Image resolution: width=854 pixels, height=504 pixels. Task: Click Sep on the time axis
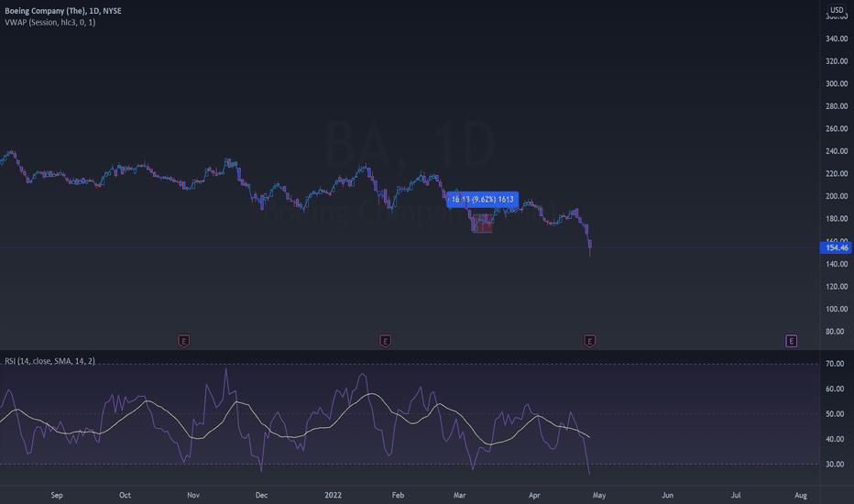[57, 495]
